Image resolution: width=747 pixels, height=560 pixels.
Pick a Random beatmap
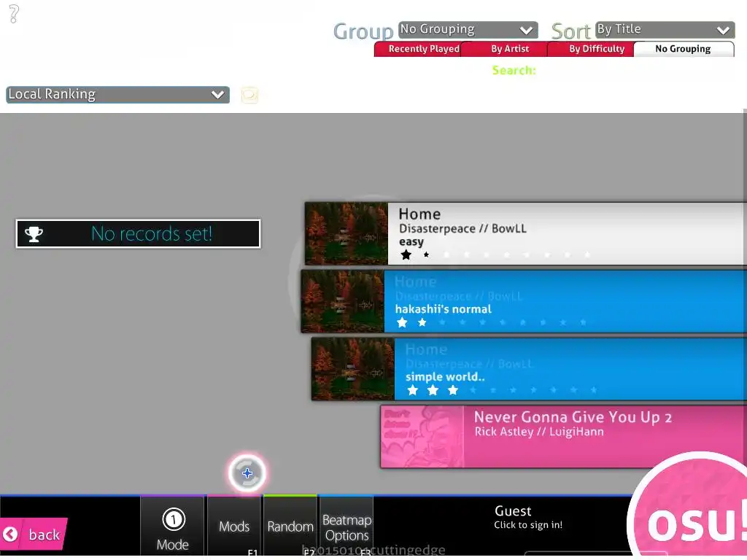[x=290, y=526]
